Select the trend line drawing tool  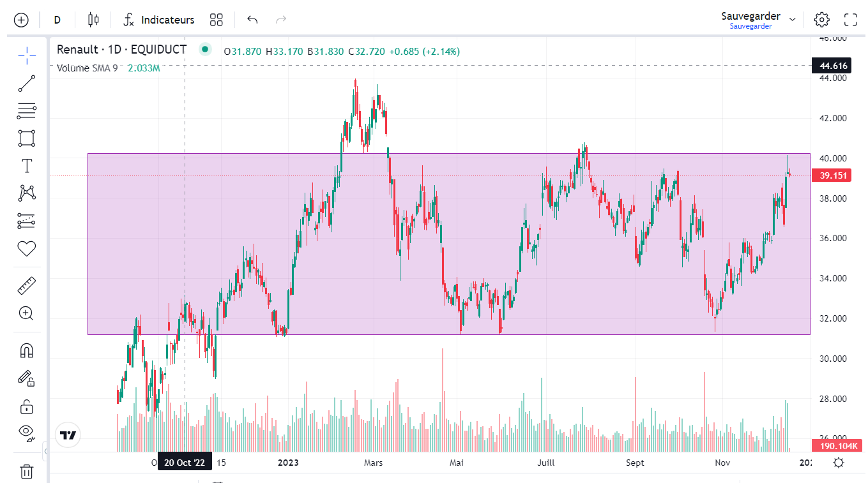[x=26, y=83]
